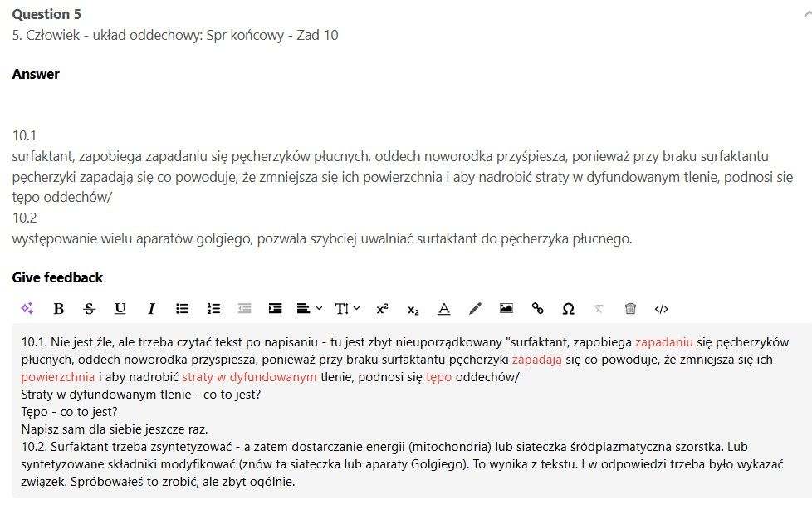Viewport: 812px width, 505px height.
Task: Insert an image into feedback
Action: click(x=506, y=309)
